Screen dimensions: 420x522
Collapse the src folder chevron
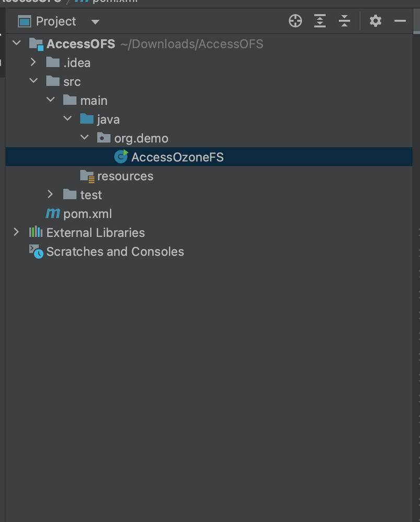pos(33,80)
